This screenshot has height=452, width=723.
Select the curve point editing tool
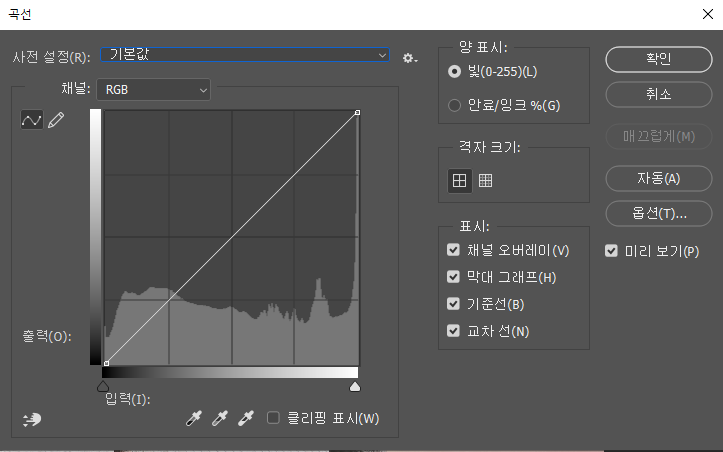[x=32, y=120]
